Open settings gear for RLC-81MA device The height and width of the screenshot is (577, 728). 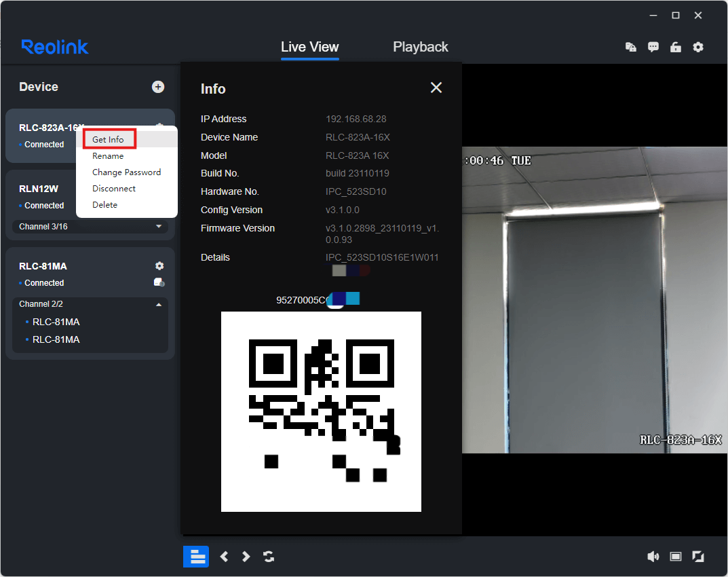(159, 265)
